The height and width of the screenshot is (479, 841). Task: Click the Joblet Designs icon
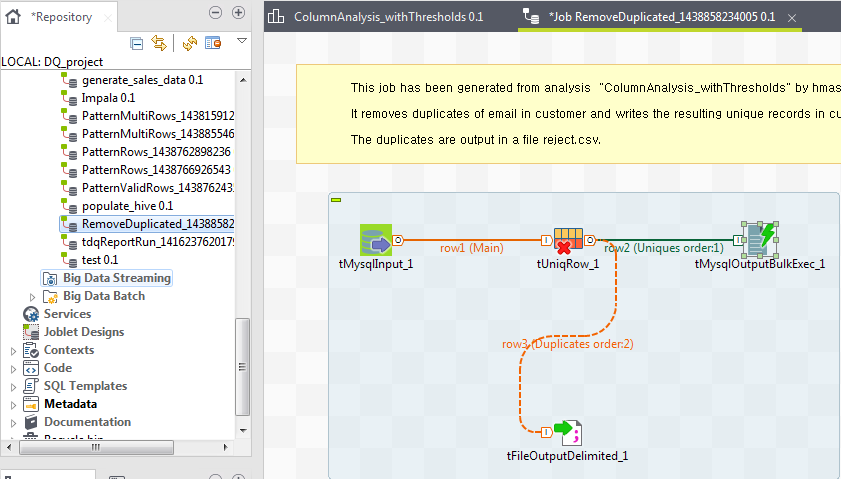[31, 332]
